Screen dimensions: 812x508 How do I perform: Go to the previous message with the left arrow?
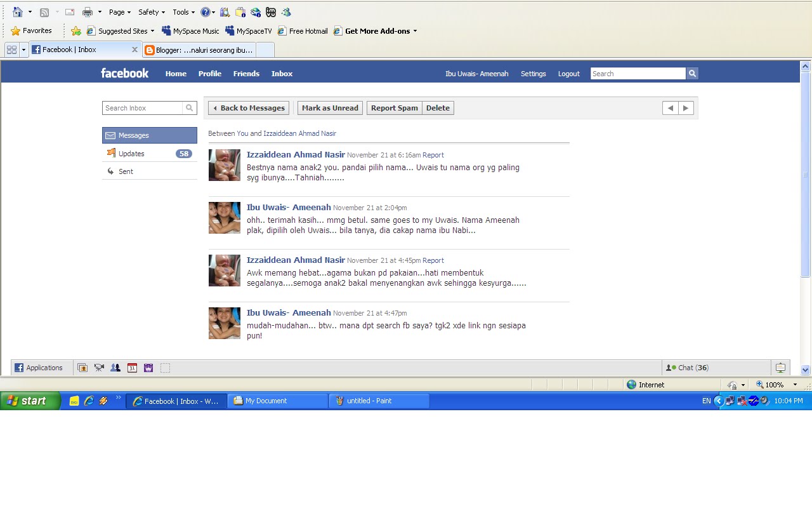pyautogui.click(x=670, y=108)
